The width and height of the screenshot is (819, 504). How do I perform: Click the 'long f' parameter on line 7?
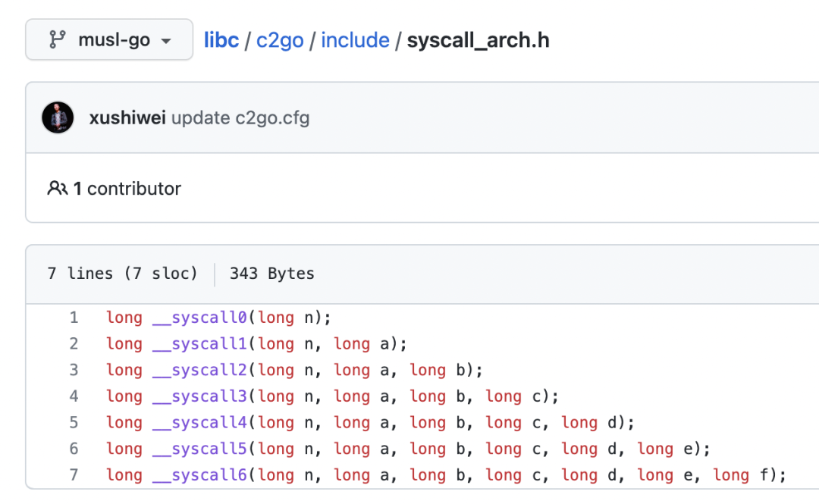[x=742, y=474]
